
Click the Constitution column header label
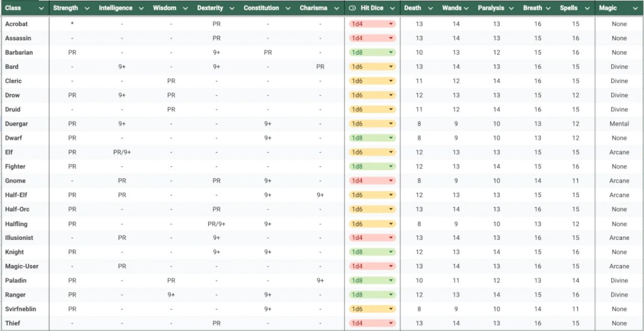point(261,8)
